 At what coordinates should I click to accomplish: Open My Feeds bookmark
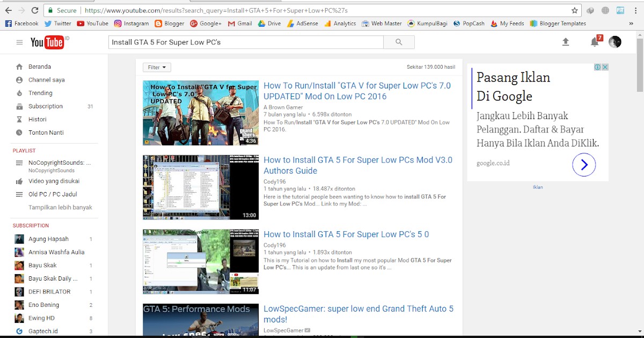point(508,24)
